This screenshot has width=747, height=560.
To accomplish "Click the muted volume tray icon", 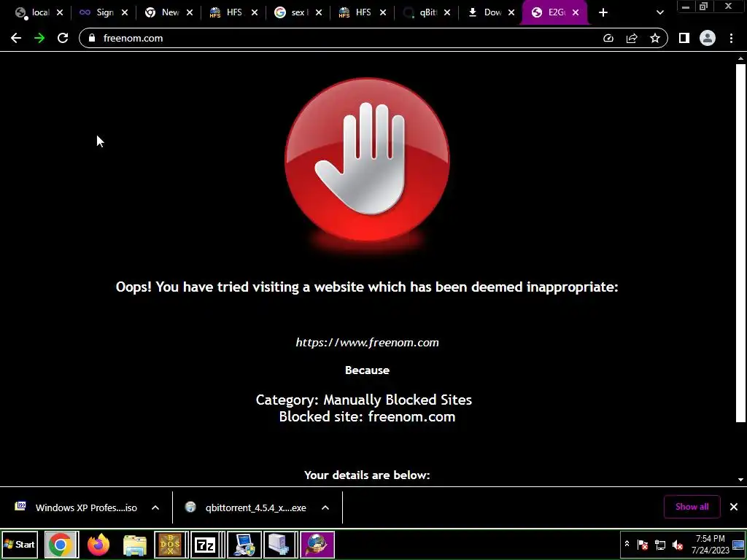I will pyautogui.click(x=678, y=544).
